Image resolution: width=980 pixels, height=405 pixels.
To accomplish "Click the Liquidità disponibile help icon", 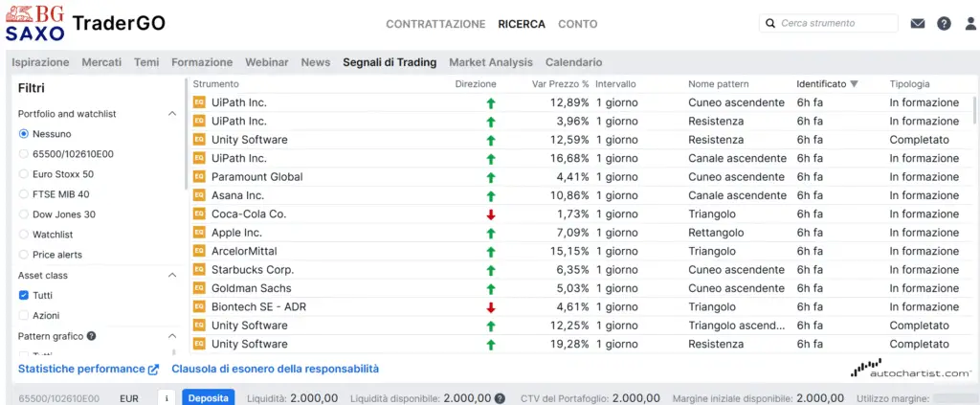I will tap(500, 398).
